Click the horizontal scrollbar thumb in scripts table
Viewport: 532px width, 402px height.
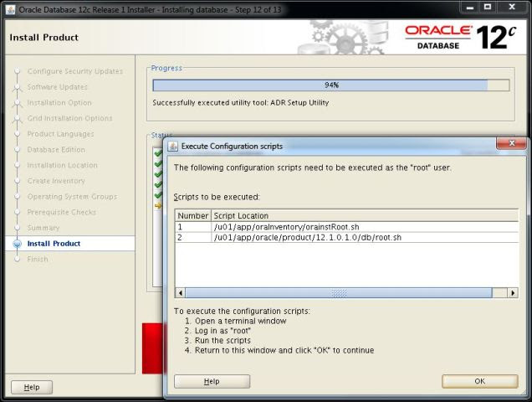pyautogui.click(x=339, y=292)
